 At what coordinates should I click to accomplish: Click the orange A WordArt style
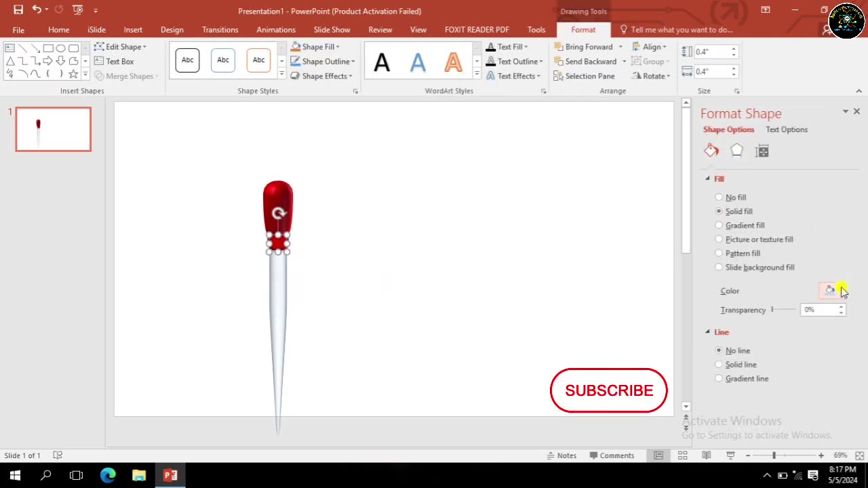click(453, 62)
